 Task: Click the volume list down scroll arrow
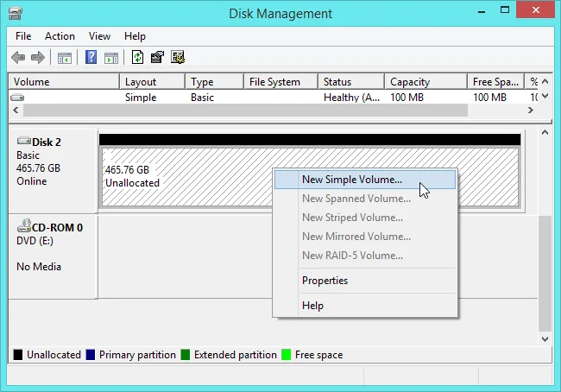point(545,96)
